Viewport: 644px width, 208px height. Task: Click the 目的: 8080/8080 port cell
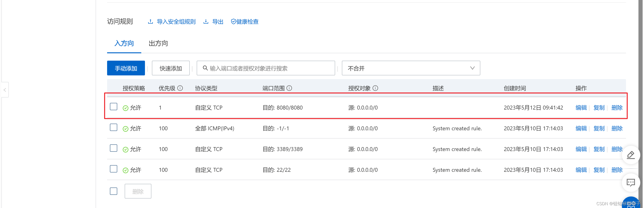pos(283,108)
